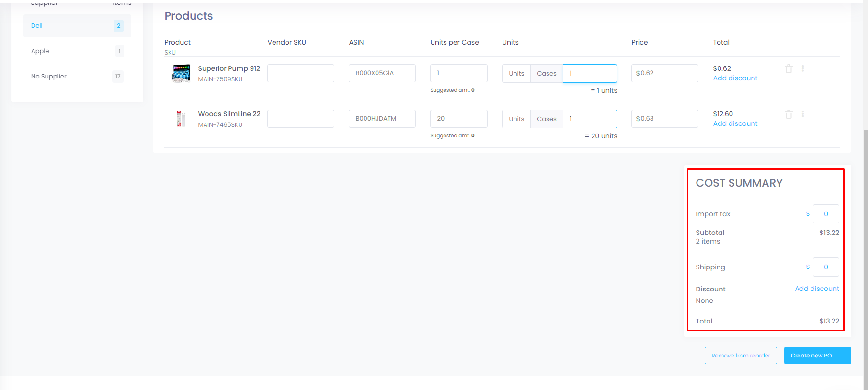Select No Supplier entry in sidebar

pos(77,77)
